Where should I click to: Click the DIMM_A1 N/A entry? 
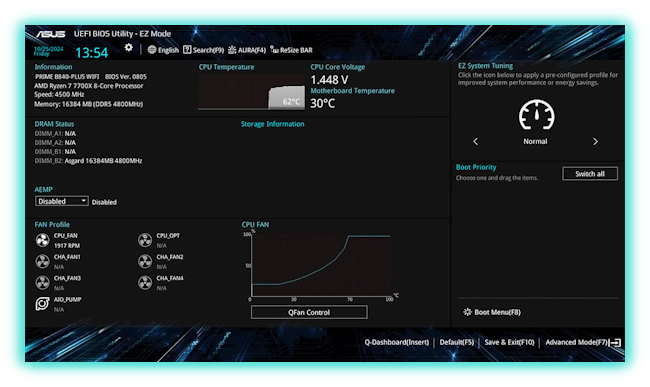55,133
